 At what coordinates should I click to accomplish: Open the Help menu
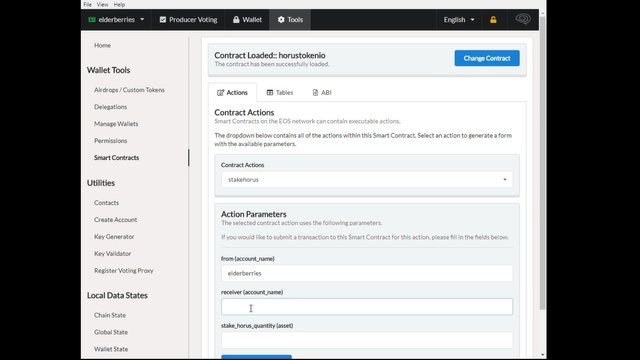click(x=119, y=4)
